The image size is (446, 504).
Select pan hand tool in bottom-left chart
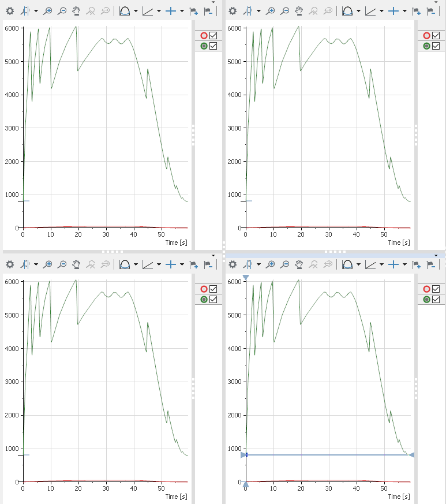click(x=76, y=264)
